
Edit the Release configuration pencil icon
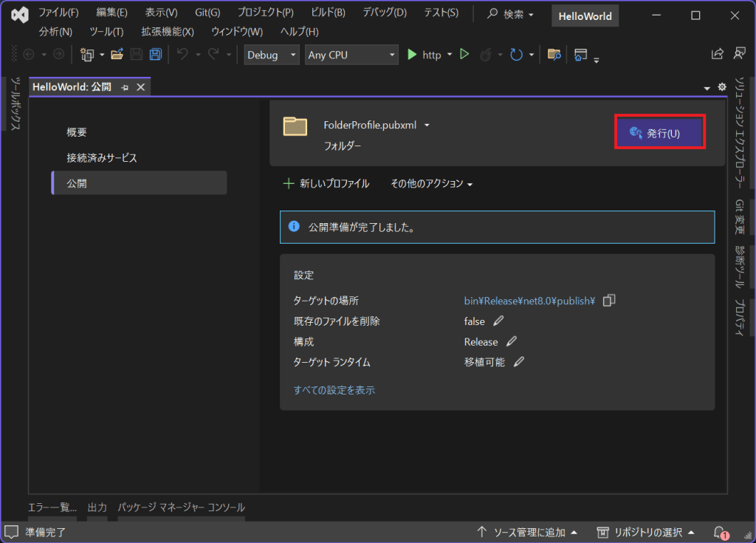[512, 342]
